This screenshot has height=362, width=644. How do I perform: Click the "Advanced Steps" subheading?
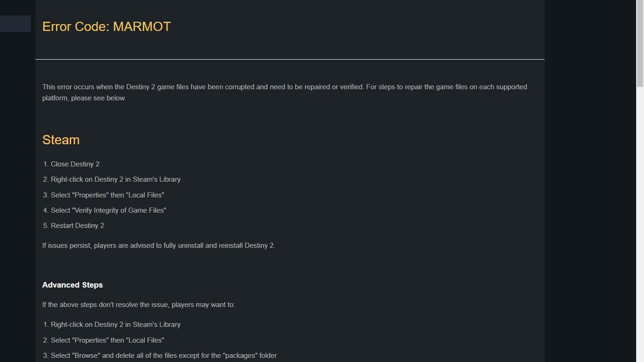click(72, 285)
